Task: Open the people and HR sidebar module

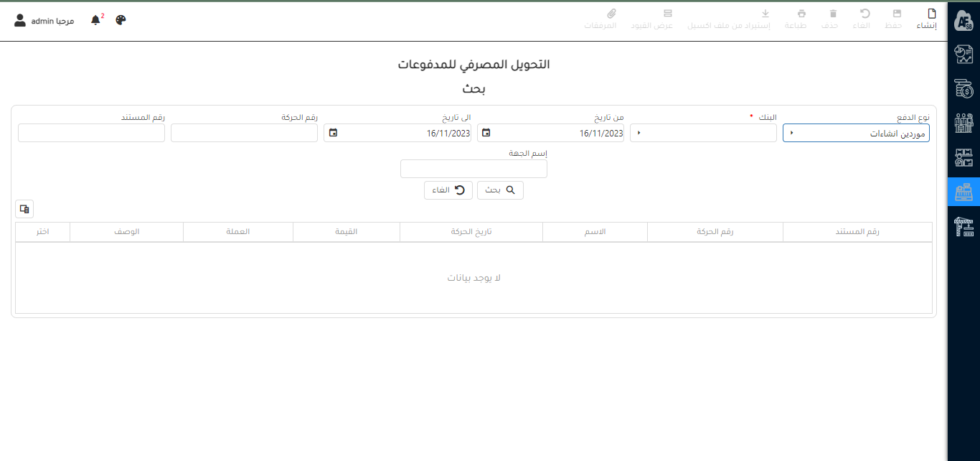Action: pos(963,124)
